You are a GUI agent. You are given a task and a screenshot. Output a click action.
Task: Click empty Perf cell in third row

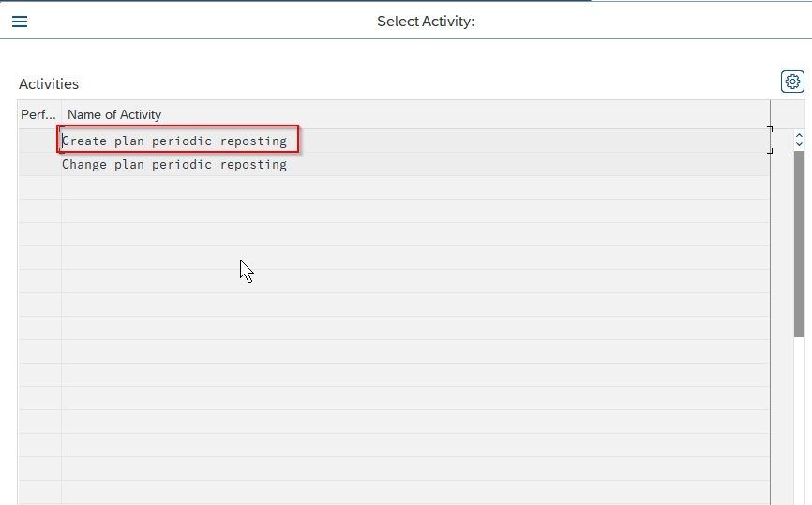pyautogui.click(x=40, y=187)
